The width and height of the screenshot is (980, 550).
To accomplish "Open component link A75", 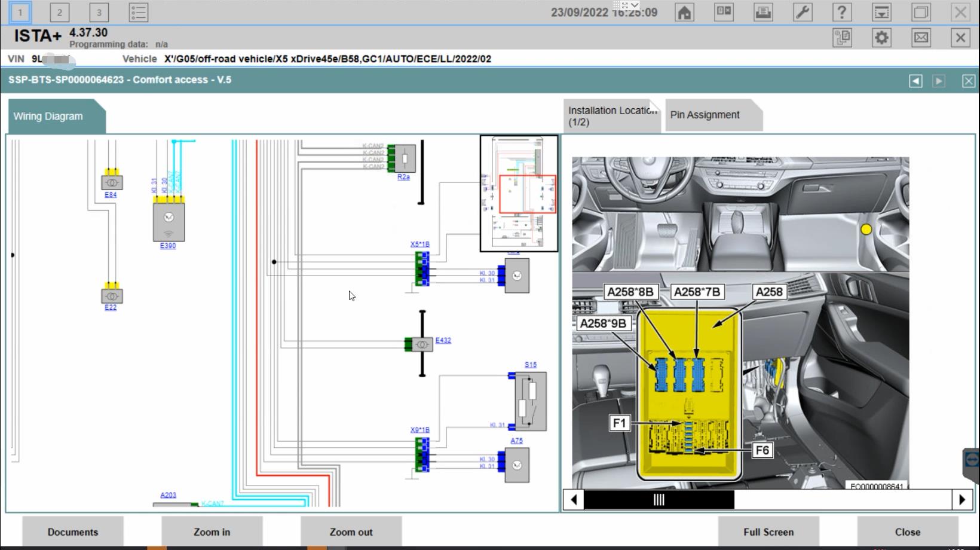I will (516, 441).
